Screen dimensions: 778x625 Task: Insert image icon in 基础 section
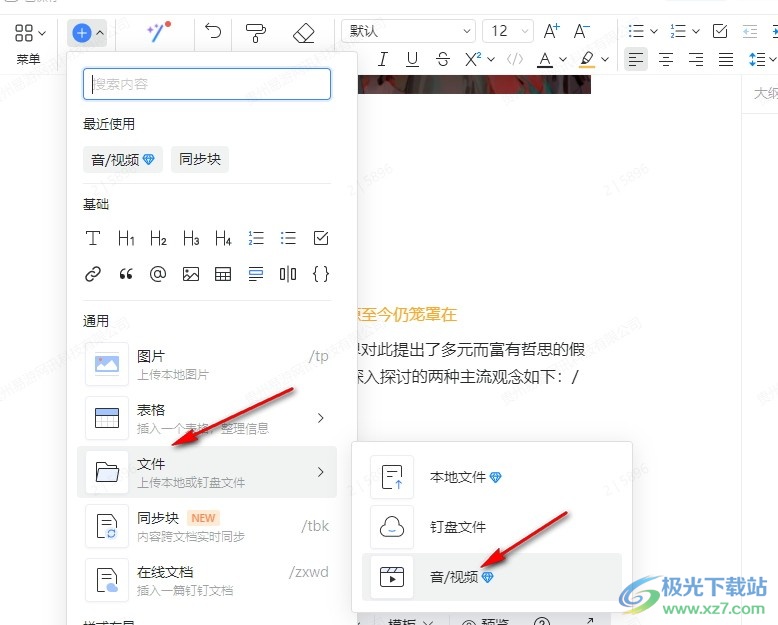(191, 274)
